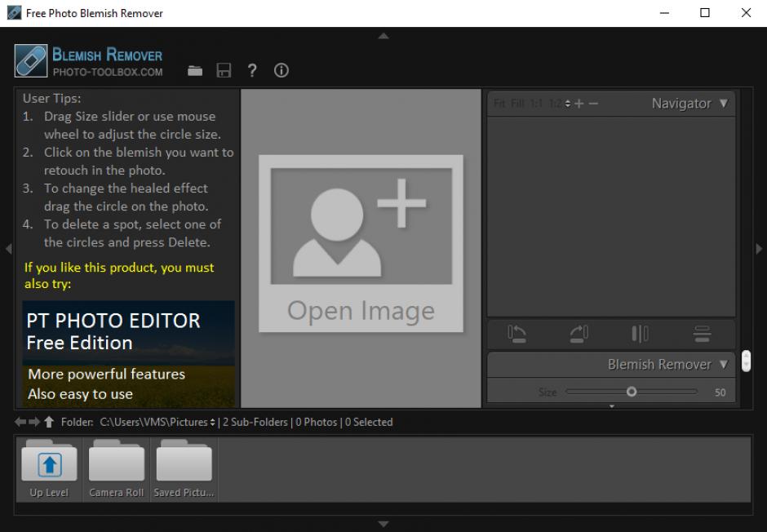Maximize the Free Photo Blemish Remover window
767x532 pixels.
click(x=705, y=13)
